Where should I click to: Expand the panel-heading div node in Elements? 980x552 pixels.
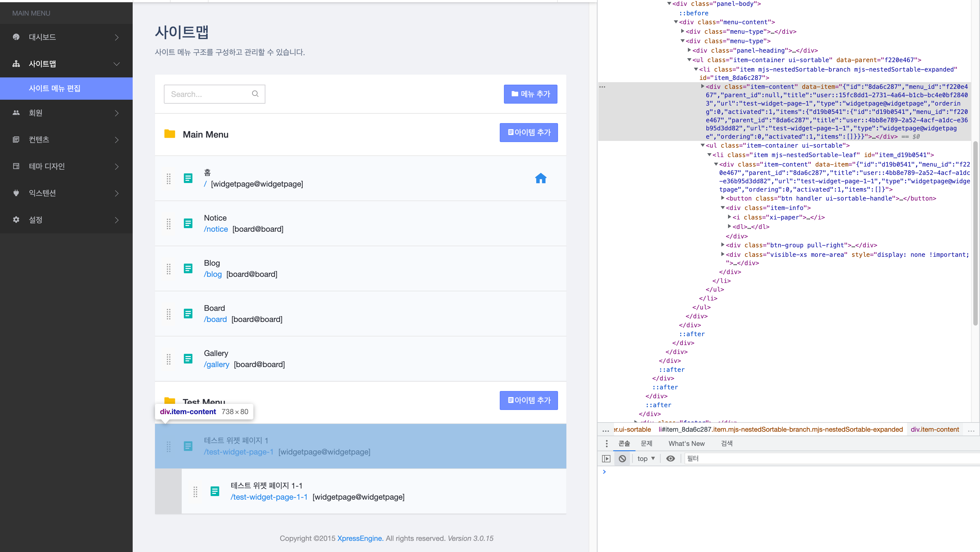[689, 50]
